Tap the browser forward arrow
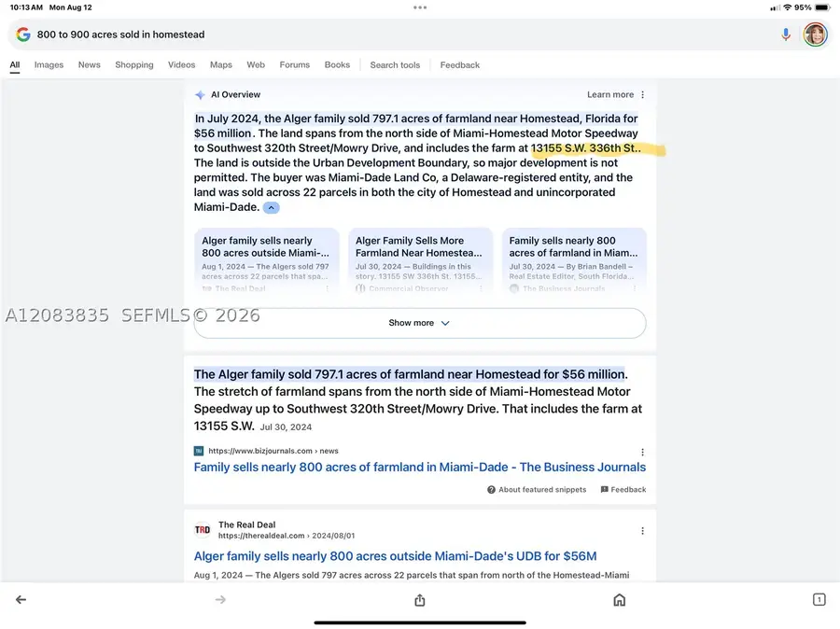 [x=220, y=599]
